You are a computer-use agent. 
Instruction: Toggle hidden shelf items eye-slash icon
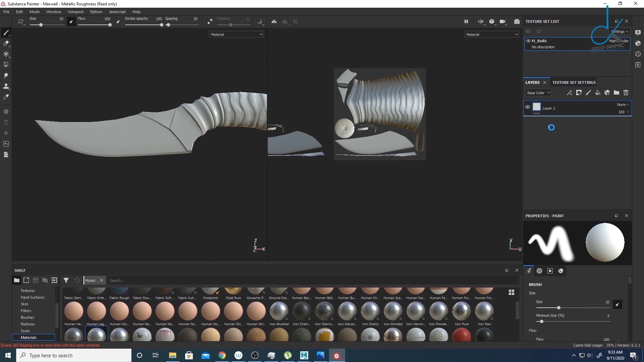coord(45,280)
